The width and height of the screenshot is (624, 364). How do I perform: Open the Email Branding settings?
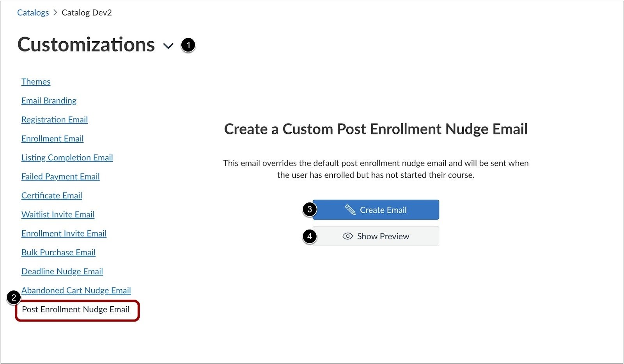[48, 100]
